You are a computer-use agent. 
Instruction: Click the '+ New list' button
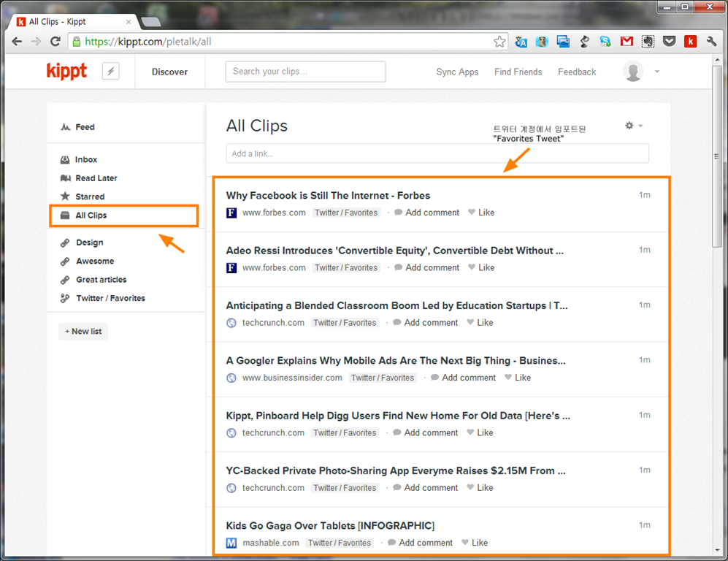[83, 332]
